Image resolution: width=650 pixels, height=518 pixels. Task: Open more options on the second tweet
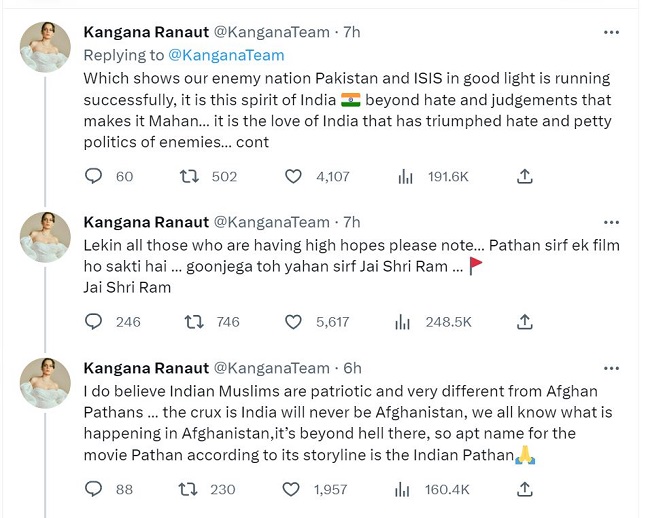click(611, 222)
